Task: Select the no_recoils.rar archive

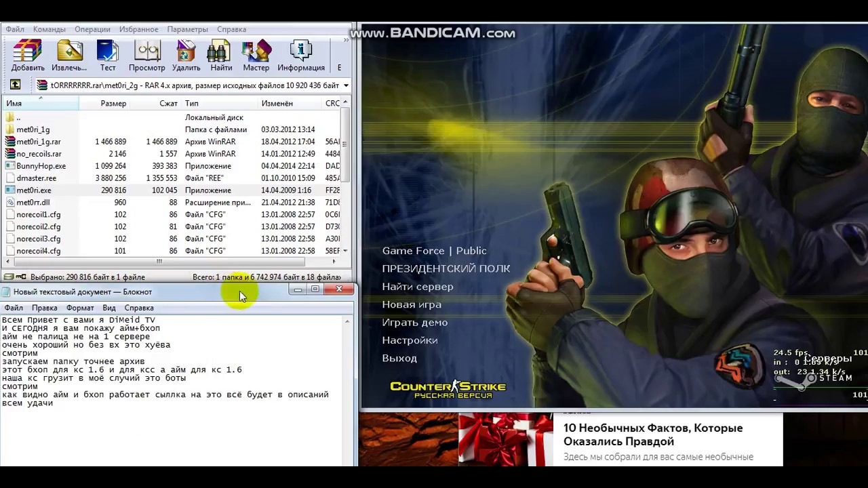Action: (x=172, y=154)
